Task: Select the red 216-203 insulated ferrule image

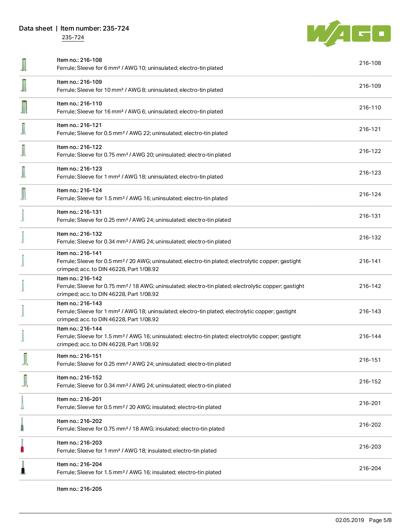Action: click(22, 446)
